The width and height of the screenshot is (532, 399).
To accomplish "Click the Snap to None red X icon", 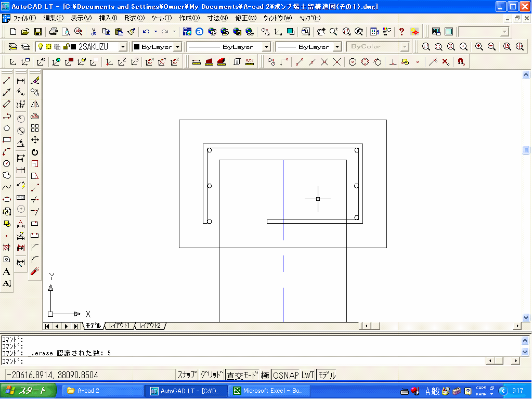I will point(446,62).
